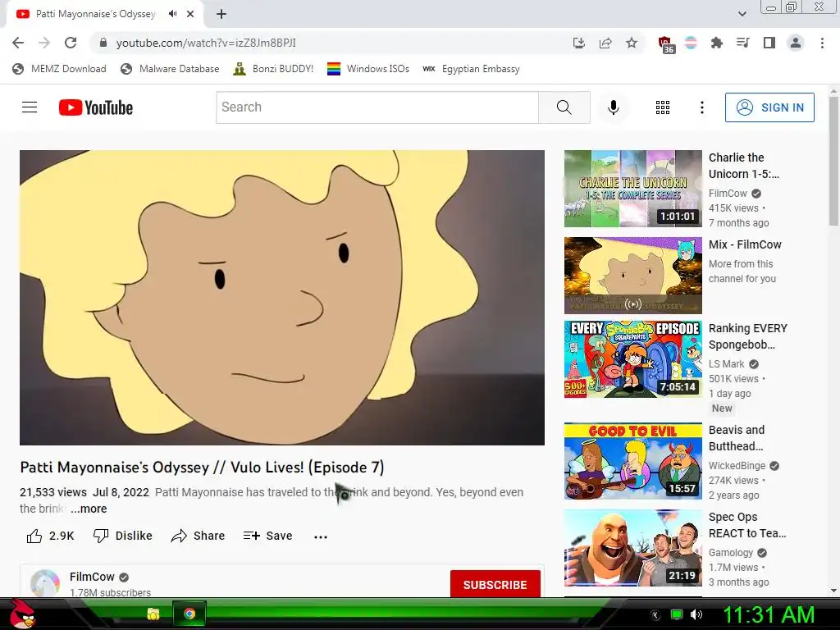The width and height of the screenshot is (840, 630).
Task: Open the Ranking EVERY Spongebob thumbnail
Action: tap(632, 359)
